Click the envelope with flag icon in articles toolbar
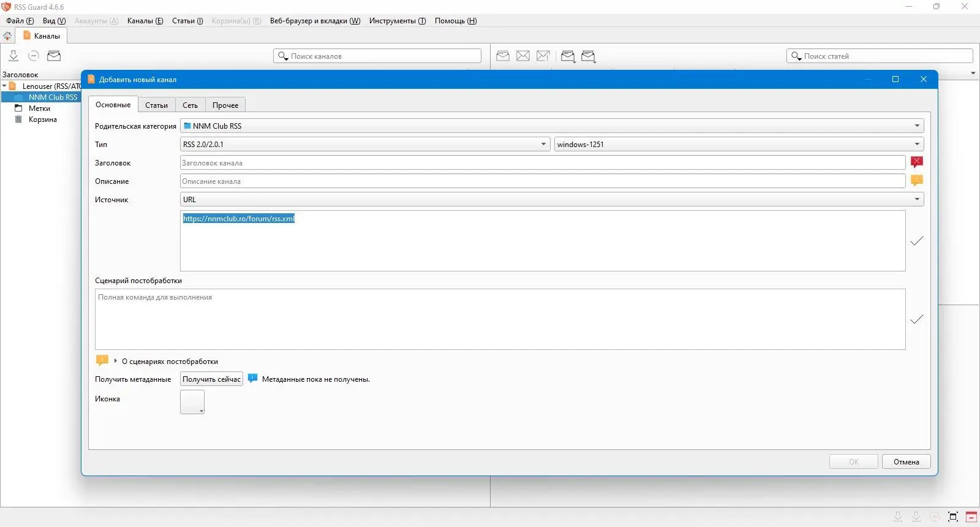This screenshot has height=527, width=980. point(543,56)
